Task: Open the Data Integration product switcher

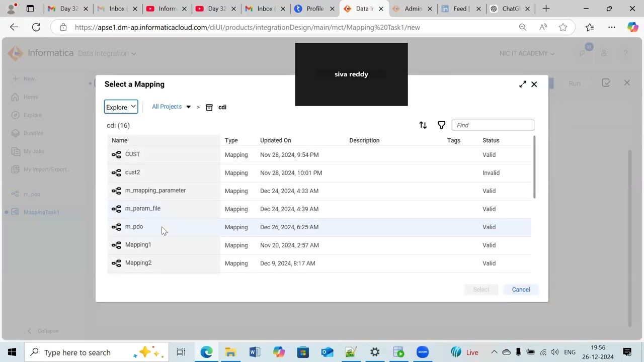Action: pos(107,53)
